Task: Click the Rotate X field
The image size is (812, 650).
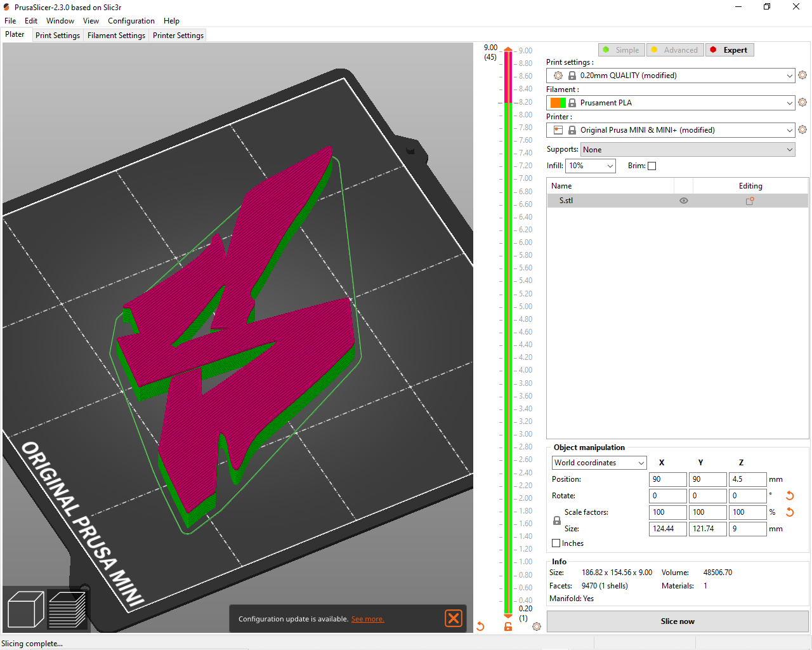Action: [x=667, y=496]
